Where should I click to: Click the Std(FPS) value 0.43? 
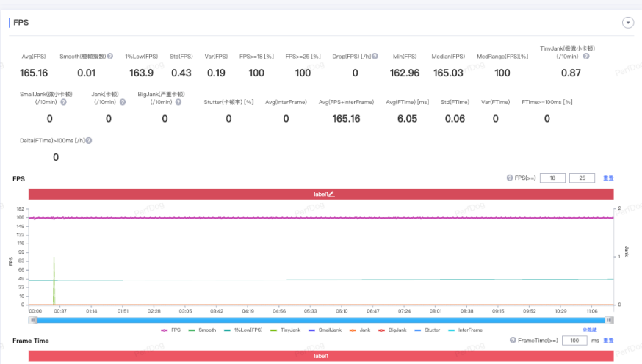181,73
